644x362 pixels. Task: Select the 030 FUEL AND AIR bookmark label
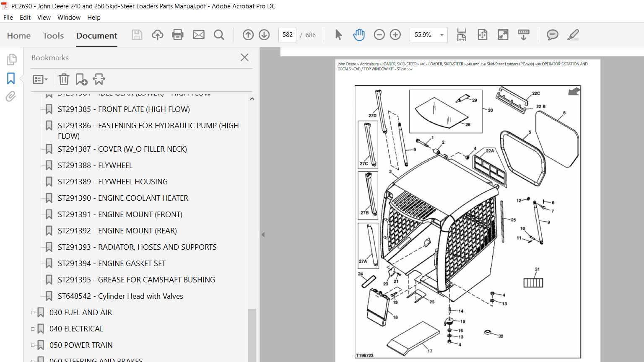coord(80,313)
